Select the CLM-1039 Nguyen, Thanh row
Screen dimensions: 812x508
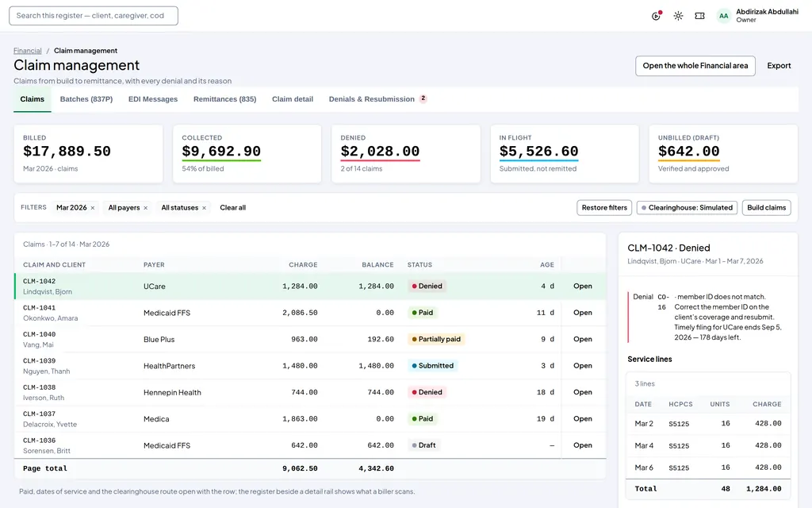click(310, 365)
